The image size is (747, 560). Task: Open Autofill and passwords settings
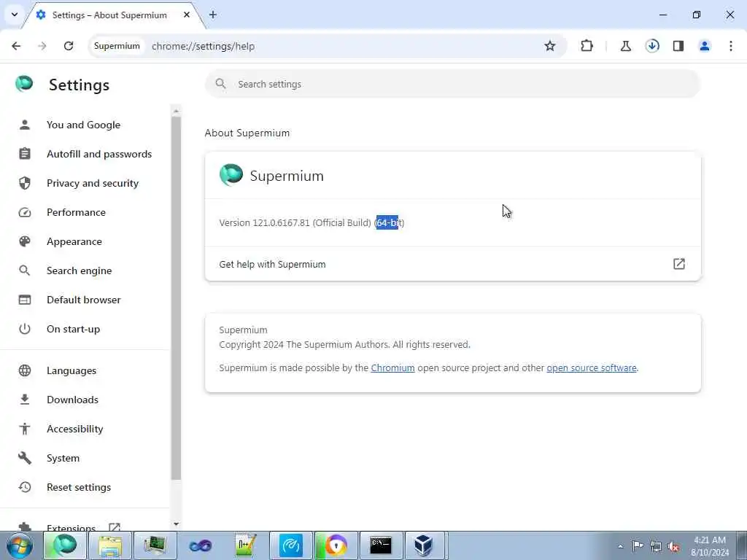click(x=85, y=154)
